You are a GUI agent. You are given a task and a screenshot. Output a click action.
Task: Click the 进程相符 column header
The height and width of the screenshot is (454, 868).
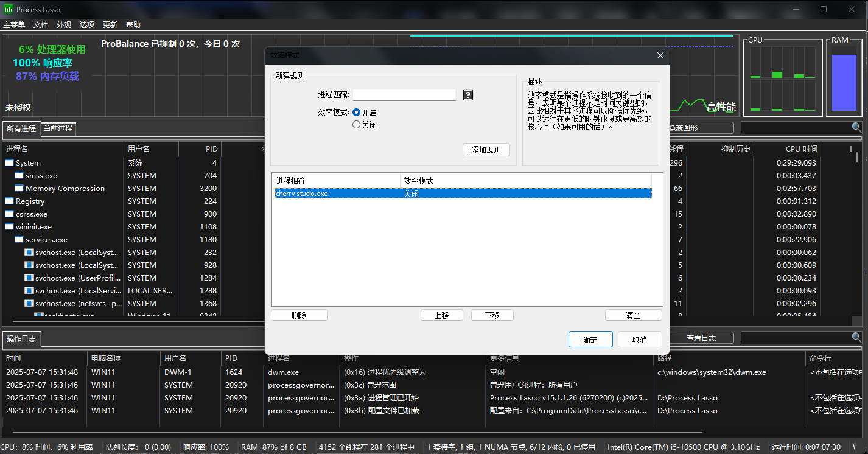click(337, 181)
